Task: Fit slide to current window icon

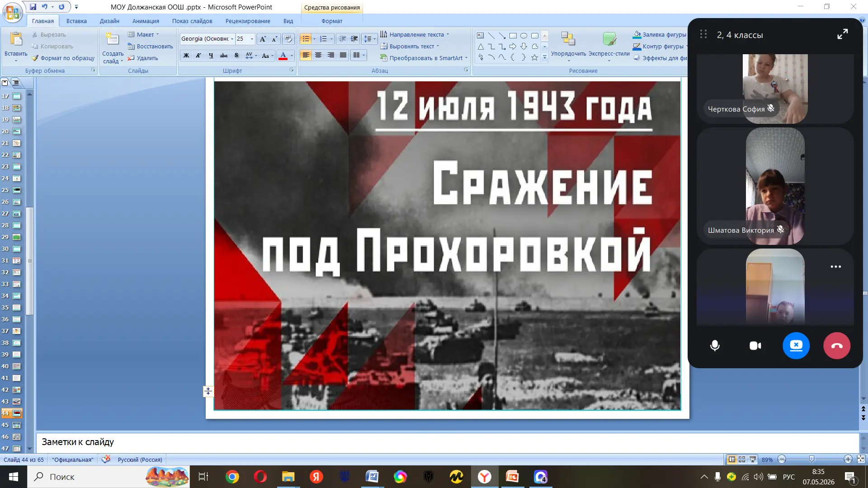Action: pos(861,459)
